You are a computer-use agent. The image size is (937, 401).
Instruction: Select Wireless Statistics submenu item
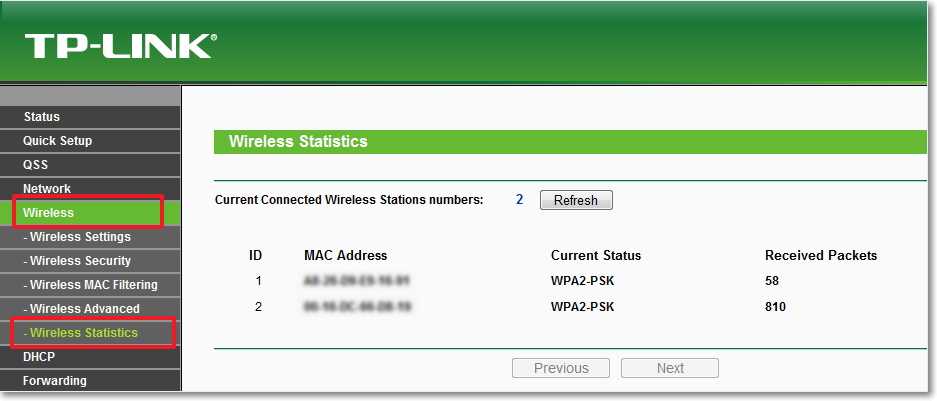tap(84, 333)
